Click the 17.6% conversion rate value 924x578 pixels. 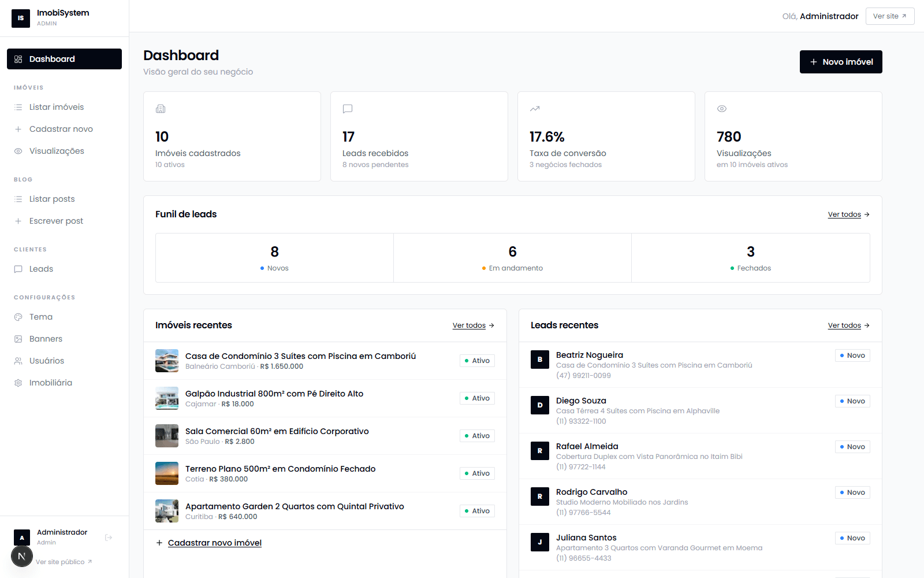click(547, 137)
